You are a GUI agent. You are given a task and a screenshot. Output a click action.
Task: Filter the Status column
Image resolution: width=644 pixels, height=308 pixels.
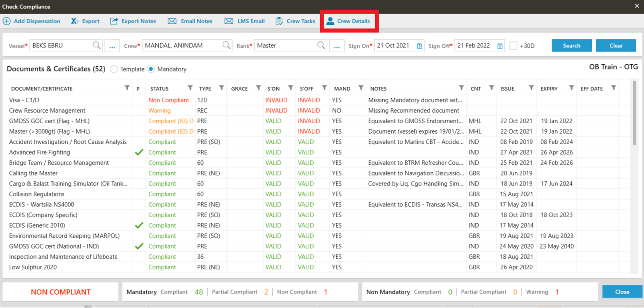pyautogui.click(x=190, y=88)
